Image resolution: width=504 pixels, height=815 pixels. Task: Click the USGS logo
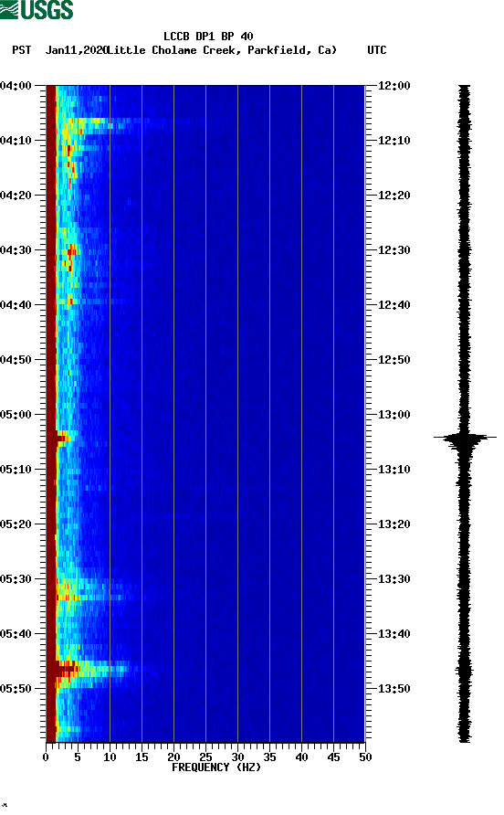pyautogui.click(x=37, y=9)
